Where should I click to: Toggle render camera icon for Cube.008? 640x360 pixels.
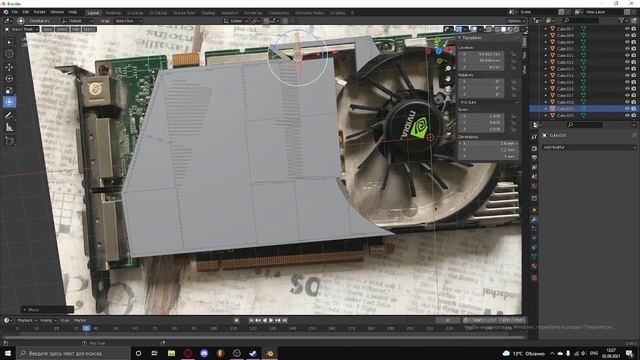click(x=633, y=36)
